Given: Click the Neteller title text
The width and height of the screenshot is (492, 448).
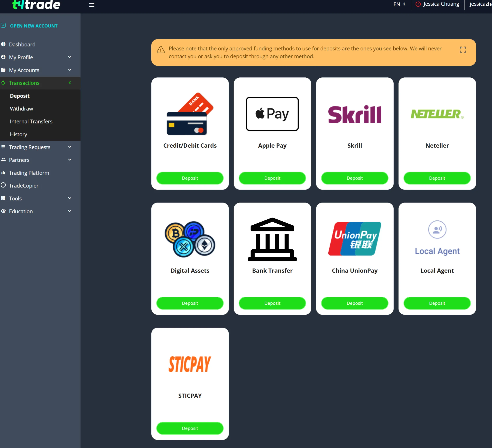Looking at the screenshot, I should [437, 146].
